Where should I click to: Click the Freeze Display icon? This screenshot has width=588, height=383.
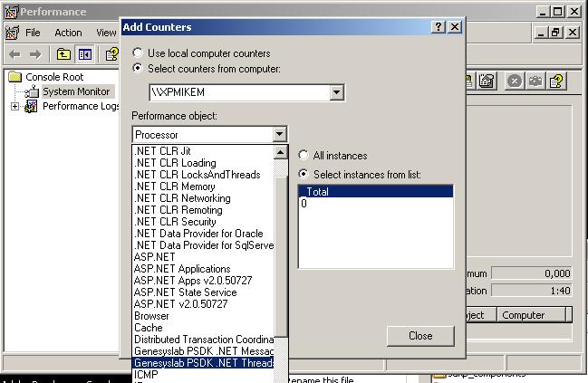coord(514,81)
